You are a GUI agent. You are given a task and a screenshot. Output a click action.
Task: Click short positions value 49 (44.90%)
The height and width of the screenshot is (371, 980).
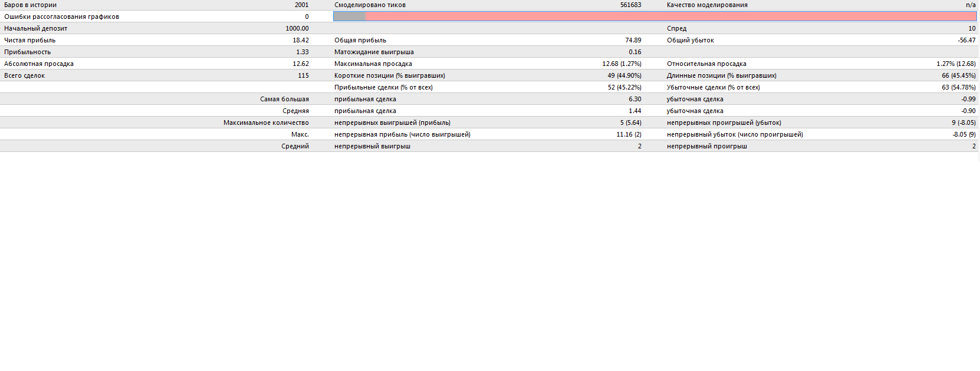(x=624, y=75)
